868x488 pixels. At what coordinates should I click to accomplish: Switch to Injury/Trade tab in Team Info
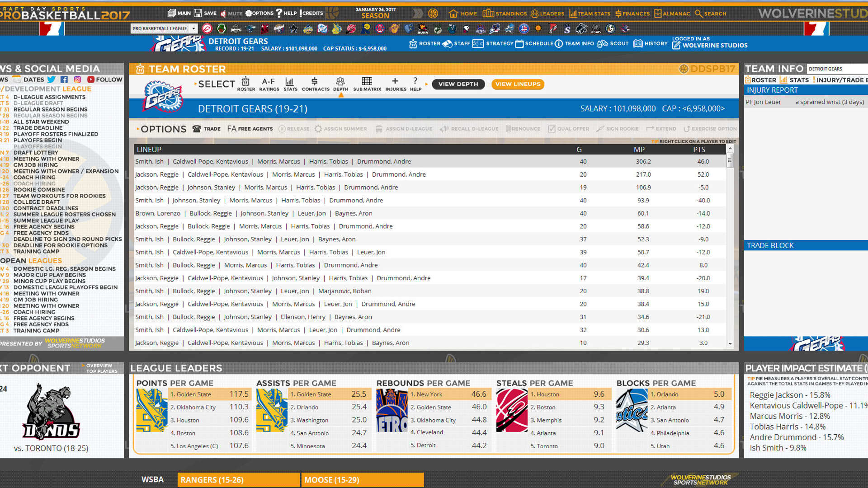(x=840, y=80)
